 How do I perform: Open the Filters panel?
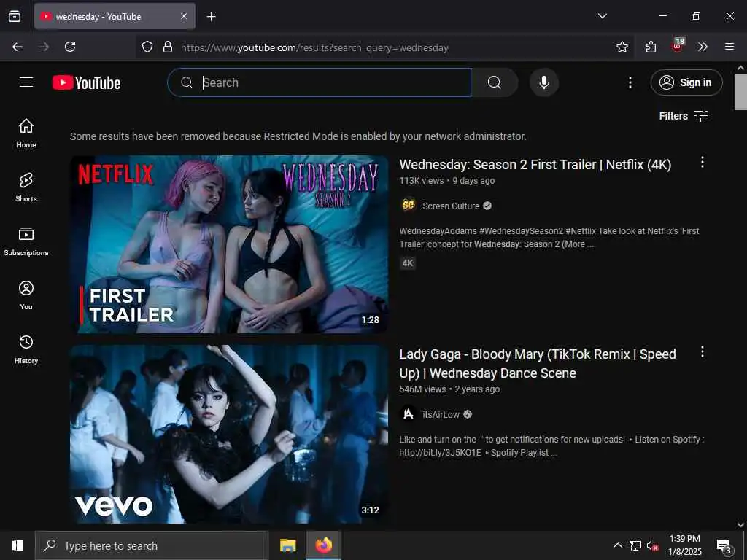coord(683,116)
